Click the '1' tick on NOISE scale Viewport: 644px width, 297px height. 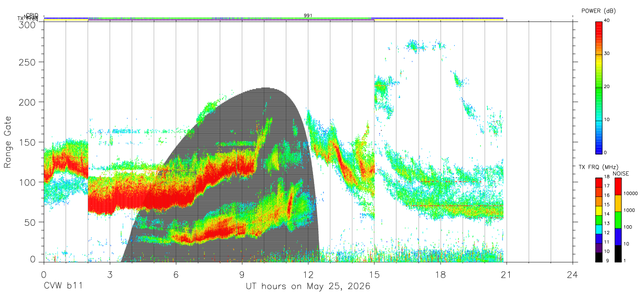pos(626,260)
